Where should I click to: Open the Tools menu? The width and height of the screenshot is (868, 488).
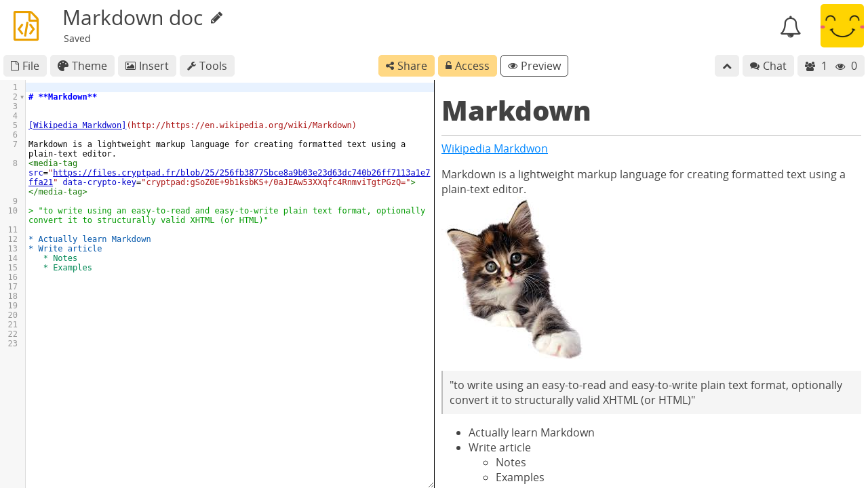tap(207, 66)
